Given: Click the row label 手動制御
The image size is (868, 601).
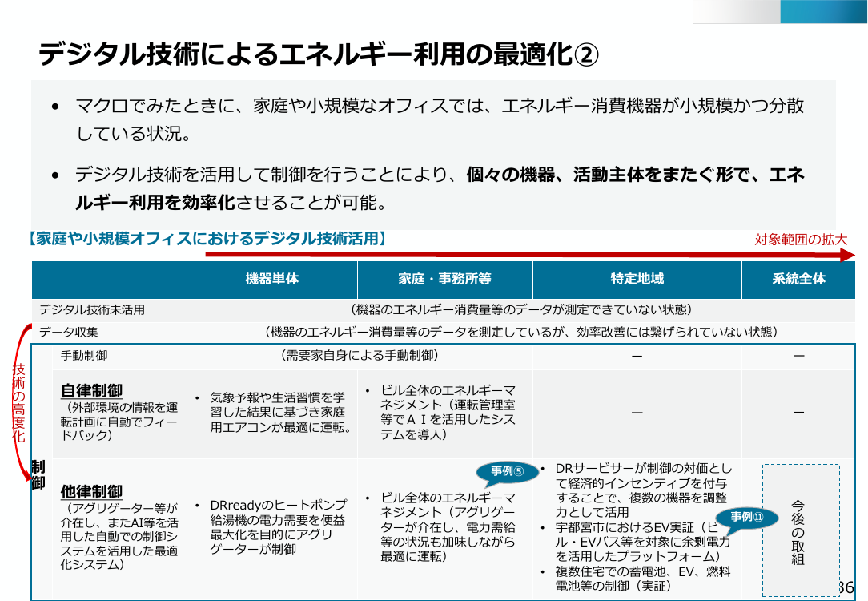Looking at the screenshot, I should click(x=83, y=356).
